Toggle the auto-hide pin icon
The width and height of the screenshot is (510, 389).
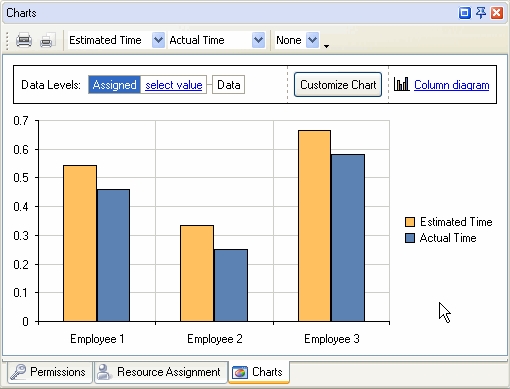[x=481, y=13]
